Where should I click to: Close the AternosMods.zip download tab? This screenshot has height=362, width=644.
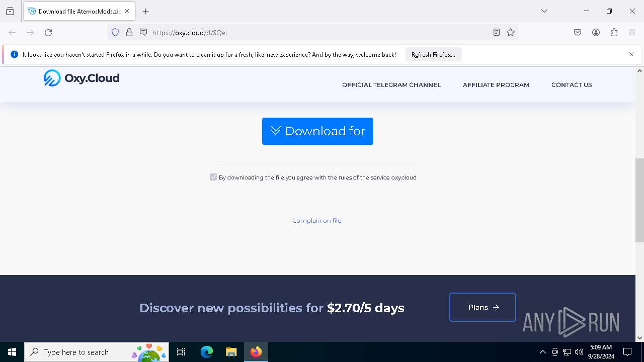point(127,11)
